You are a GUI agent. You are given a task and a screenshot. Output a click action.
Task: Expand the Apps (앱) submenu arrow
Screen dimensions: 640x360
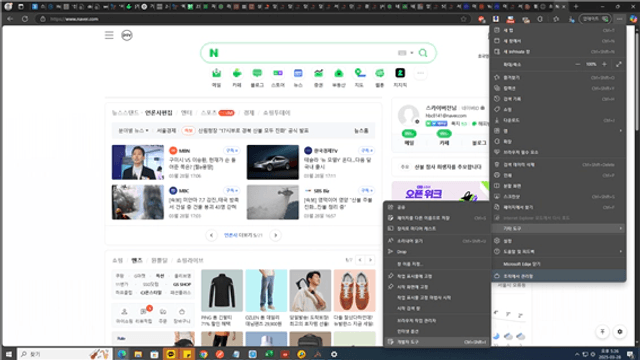620,131
